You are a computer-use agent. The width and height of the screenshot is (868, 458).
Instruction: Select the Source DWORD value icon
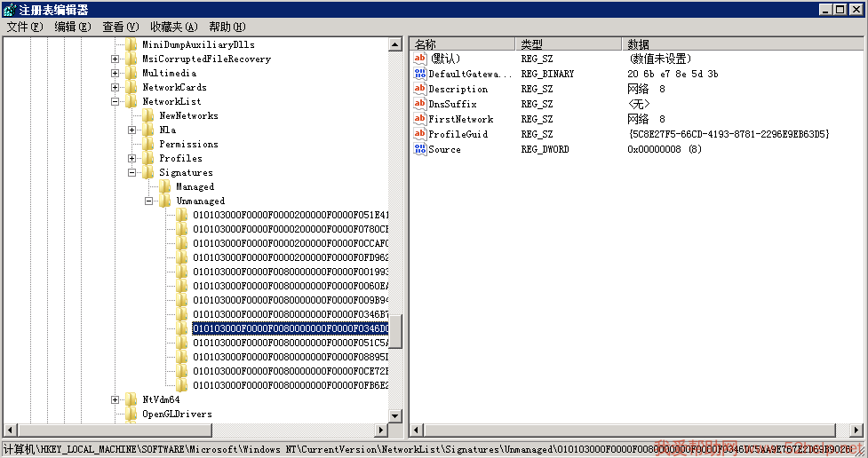(x=420, y=149)
